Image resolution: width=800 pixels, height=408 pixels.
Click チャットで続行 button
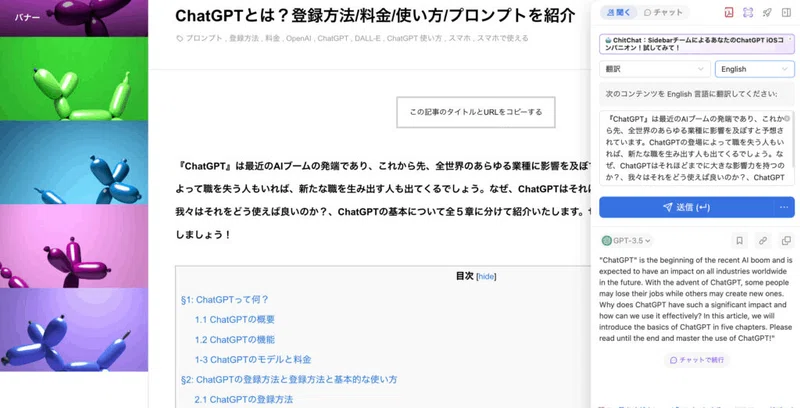[x=696, y=360]
